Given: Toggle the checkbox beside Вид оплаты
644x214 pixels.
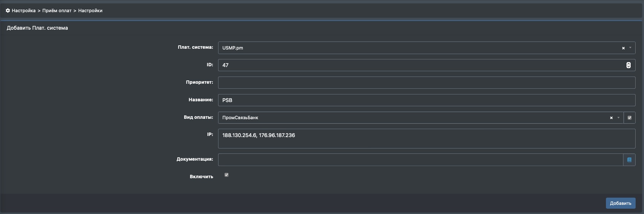Looking at the screenshot, I should click(x=629, y=118).
